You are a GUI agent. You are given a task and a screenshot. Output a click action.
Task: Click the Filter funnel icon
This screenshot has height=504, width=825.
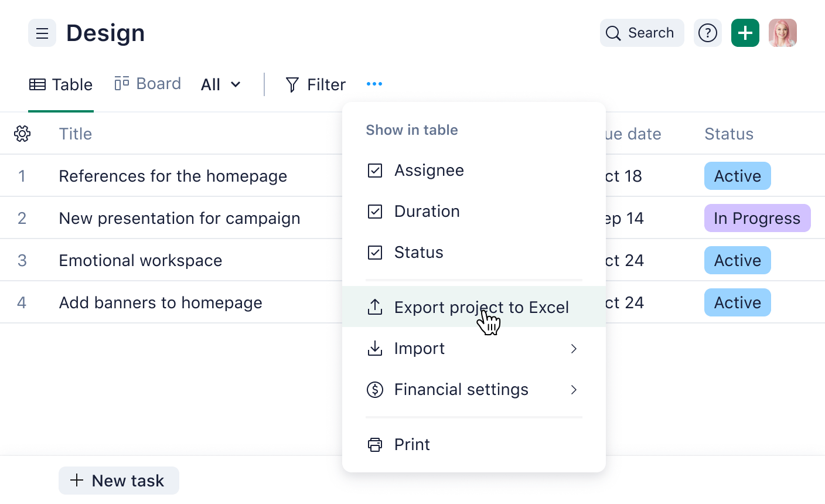pos(292,85)
